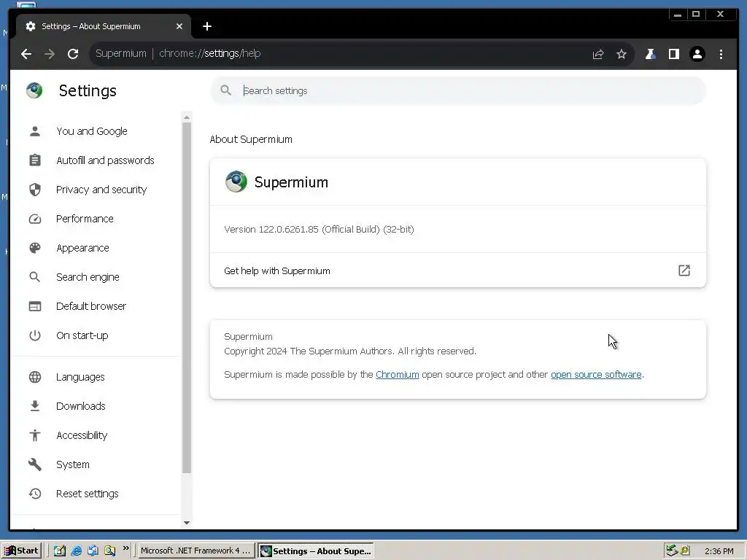Toggle the side panel icon
This screenshot has height=560, width=747.
(673, 54)
